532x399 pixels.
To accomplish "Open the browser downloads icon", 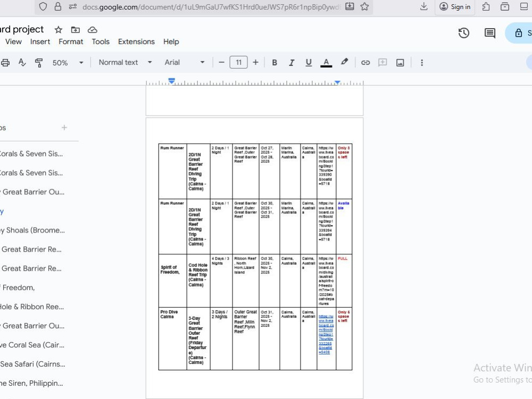I will coord(424,6).
